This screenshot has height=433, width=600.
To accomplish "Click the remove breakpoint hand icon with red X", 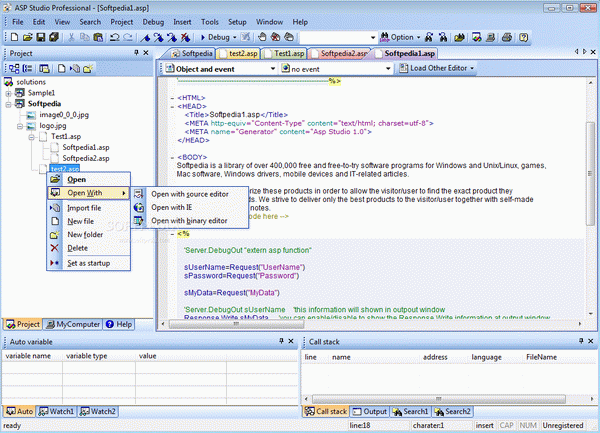I will [x=276, y=37].
